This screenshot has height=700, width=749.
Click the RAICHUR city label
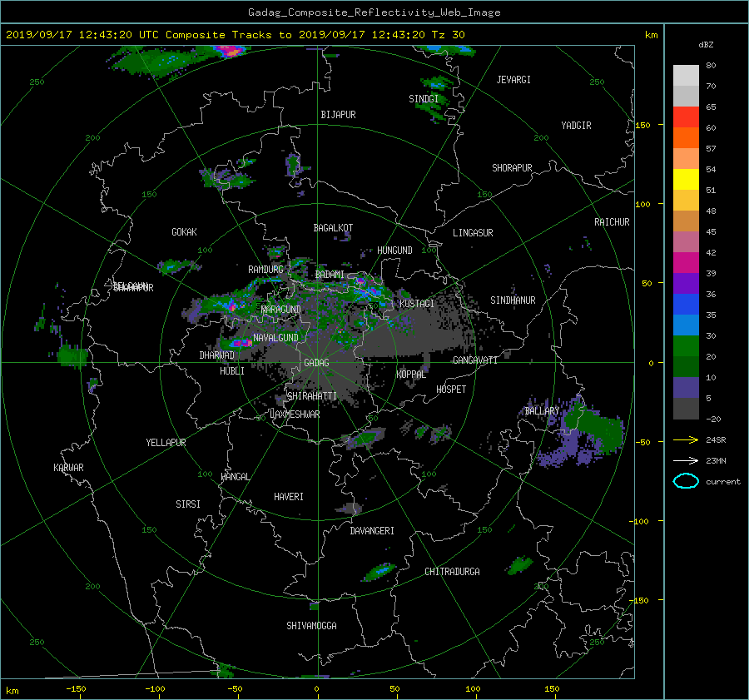(x=612, y=222)
